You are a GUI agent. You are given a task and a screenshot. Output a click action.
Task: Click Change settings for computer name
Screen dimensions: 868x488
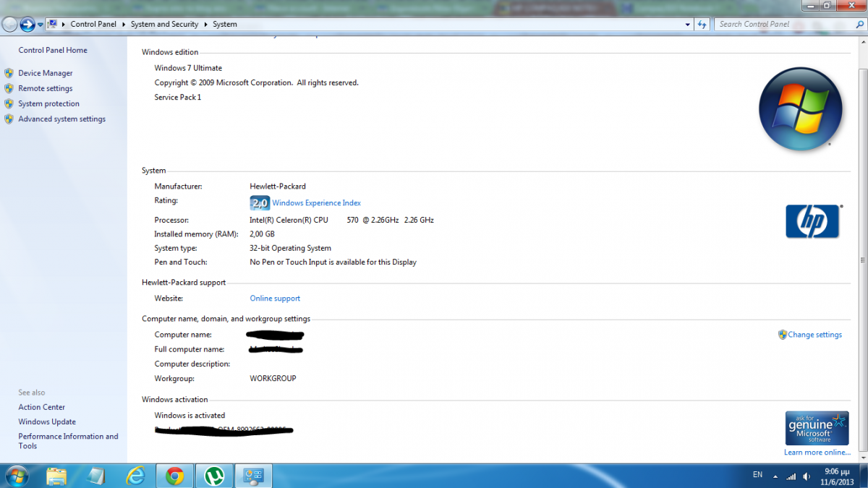click(814, 335)
